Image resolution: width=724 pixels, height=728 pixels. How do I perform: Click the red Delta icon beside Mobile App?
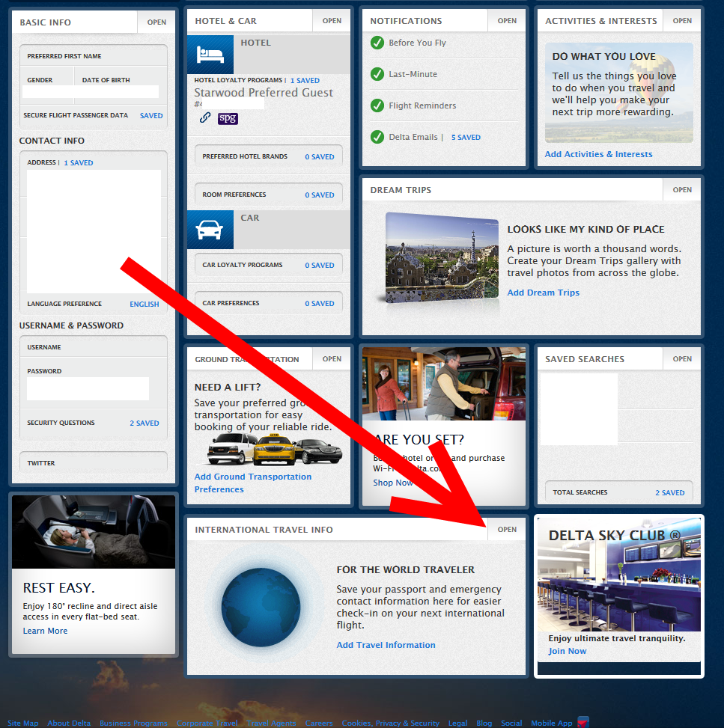tap(583, 722)
